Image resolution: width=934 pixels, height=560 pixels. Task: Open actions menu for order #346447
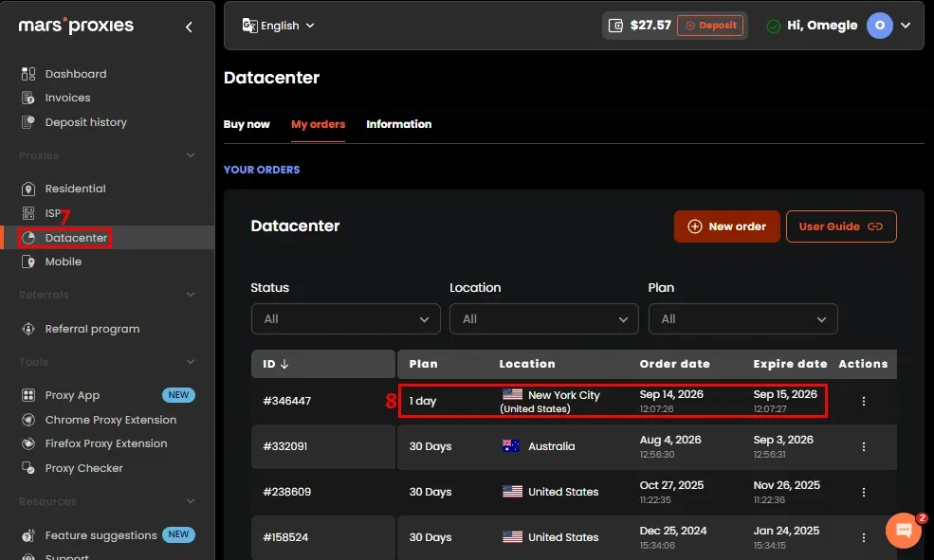pyautogui.click(x=863, y=401)
